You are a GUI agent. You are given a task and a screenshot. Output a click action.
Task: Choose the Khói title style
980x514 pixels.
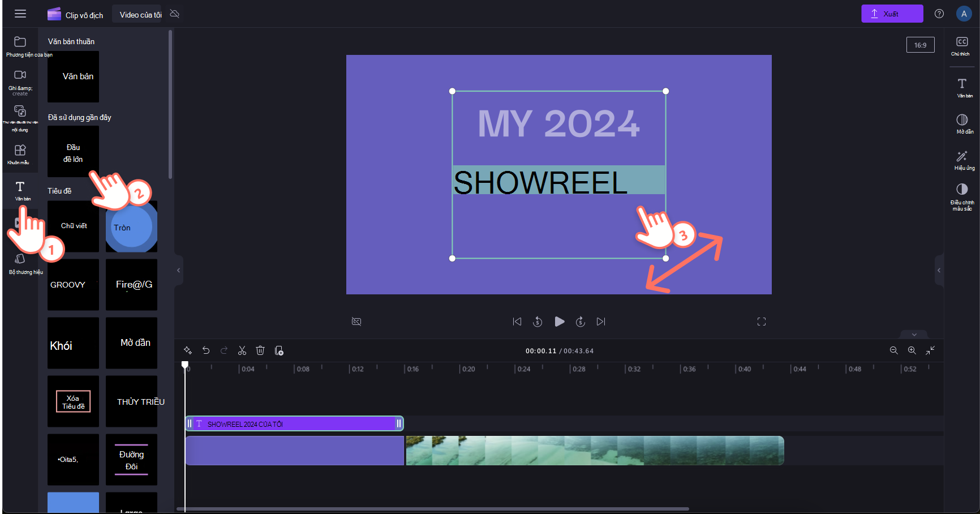click(x=73, y=343)
